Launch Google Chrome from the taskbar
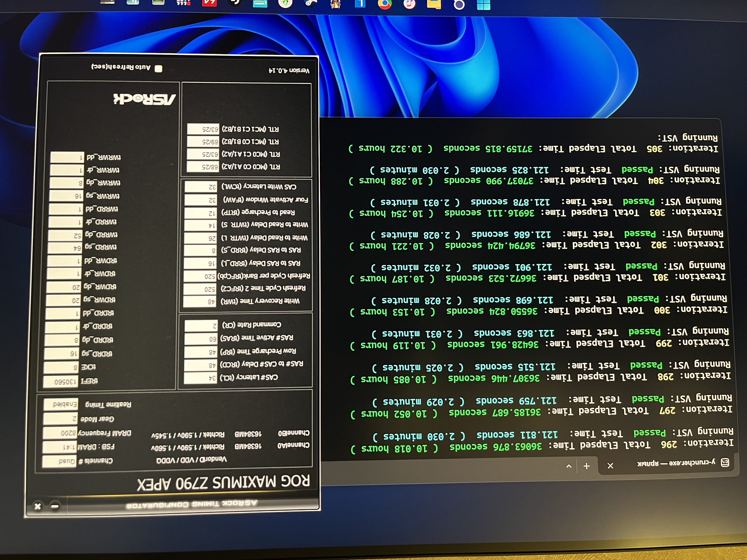The height and width of the screenshot is (560, 747). (x=385, y=4)
